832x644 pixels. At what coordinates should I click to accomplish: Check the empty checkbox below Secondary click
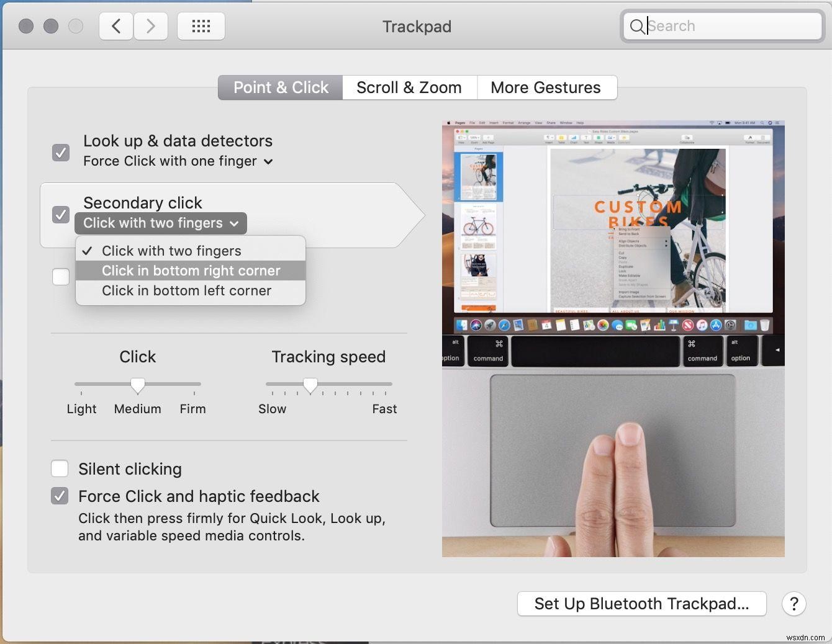coord(60,277)
